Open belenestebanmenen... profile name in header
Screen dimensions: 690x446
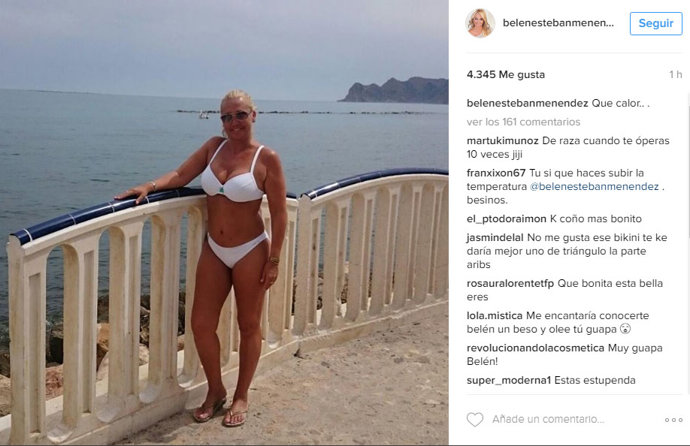click(558, 23)
